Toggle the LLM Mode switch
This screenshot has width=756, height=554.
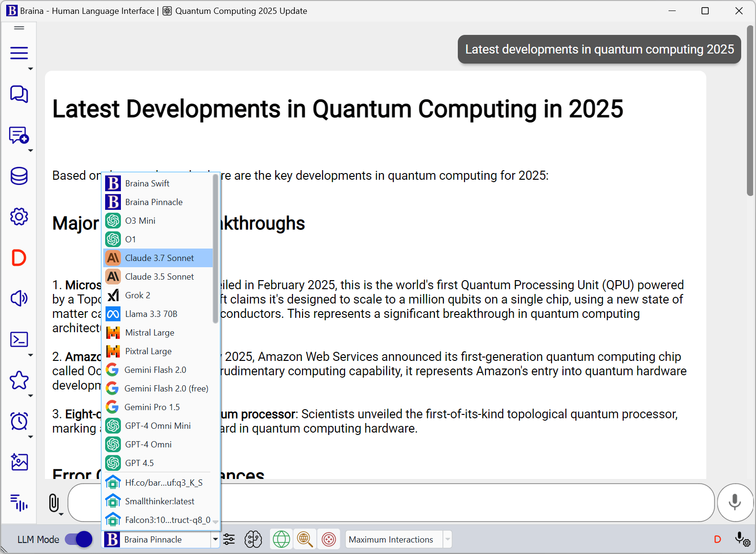[x=78, y=539]
